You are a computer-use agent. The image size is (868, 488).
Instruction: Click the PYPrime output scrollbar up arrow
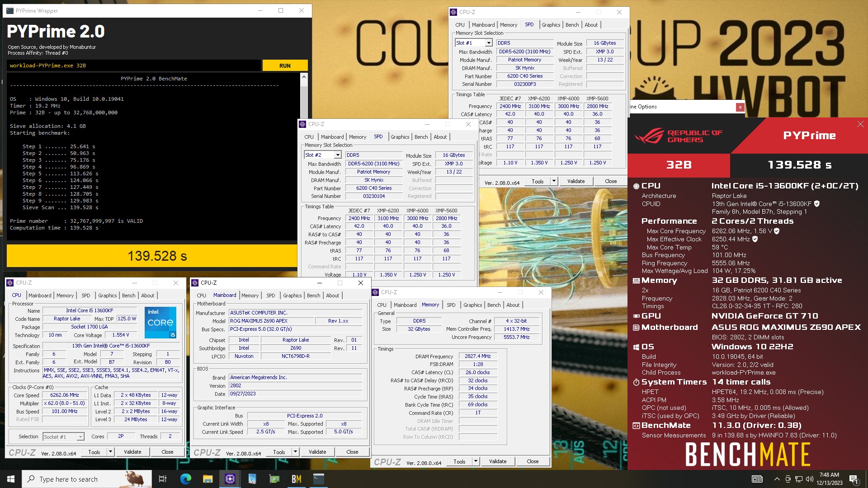(x=304, y=77)
